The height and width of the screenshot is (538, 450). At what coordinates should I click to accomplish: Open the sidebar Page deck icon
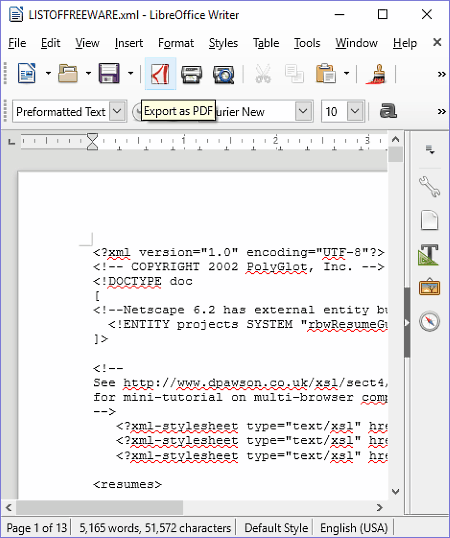pyautogui.click(x=429, y=220)
